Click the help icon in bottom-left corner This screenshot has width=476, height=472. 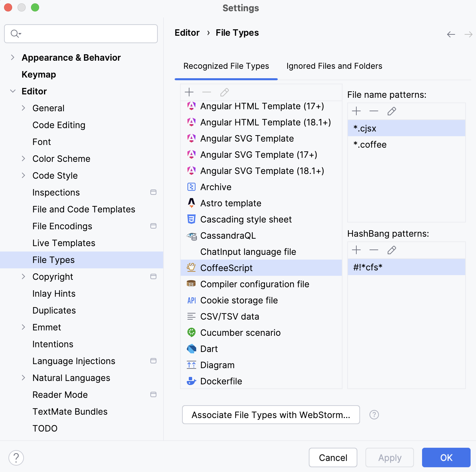[x=16, y=458]
